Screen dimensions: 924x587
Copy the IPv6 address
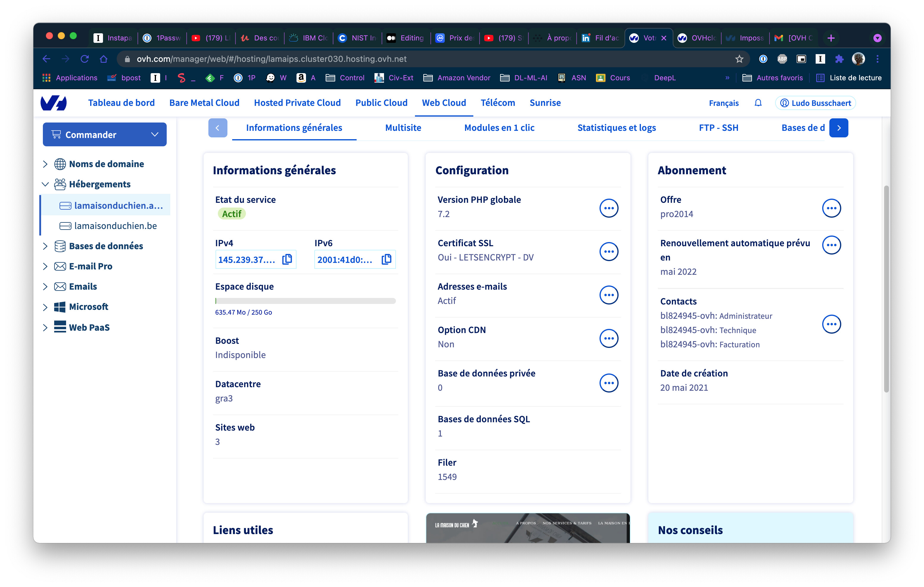386,260
